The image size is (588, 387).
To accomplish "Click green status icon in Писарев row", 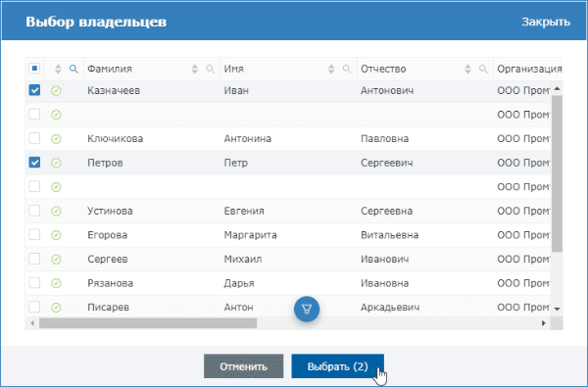I will pyautogui.click(x=56, y=308).
